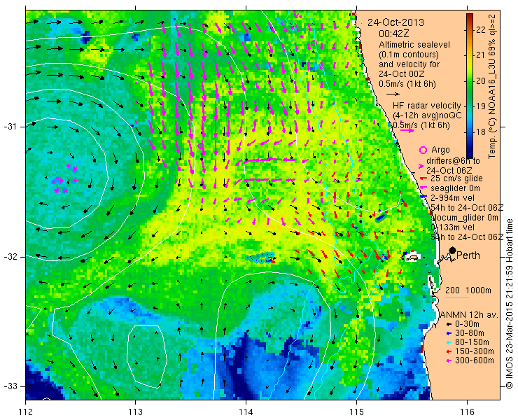518x420 pixels.
Task: Click the latitude axis label '-32'
Action: click(x=10, y=257)
